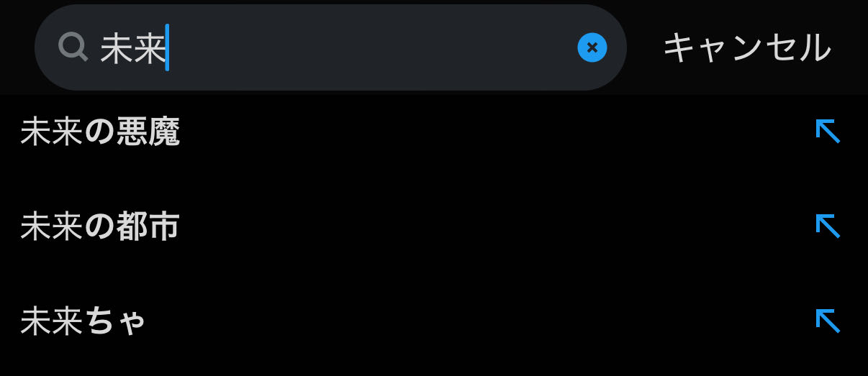Tap the arrow beside 未来ちゃ
The height and width of the screenshot is (376, 868).
pyautogui.click(x=828, y=321)
